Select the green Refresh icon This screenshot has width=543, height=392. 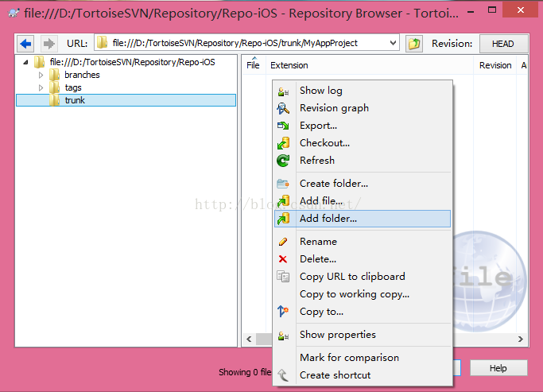[x=283, y=161]
